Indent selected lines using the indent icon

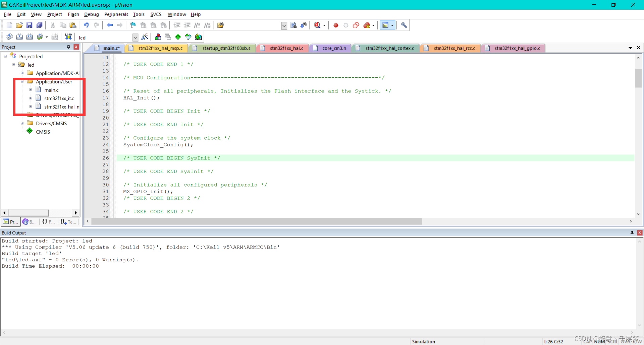pyautogui.click(x=177, y=25)
